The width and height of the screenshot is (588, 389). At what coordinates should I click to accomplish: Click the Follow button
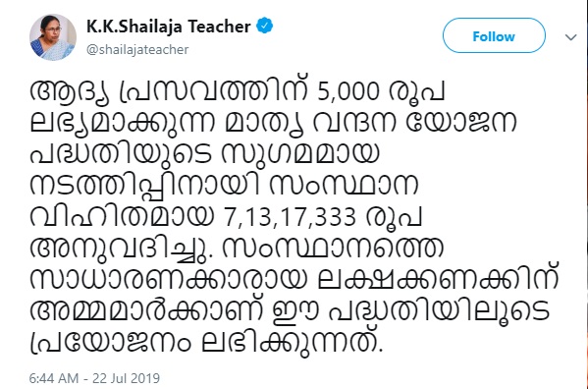(x=494, y=35)
